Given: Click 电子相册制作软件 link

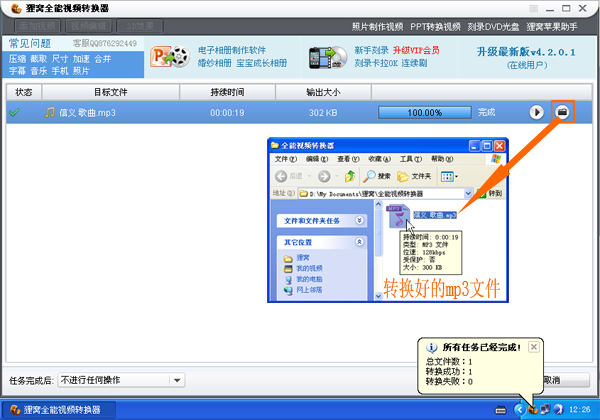Looking at the screenshot, I should tap(232, 50).
